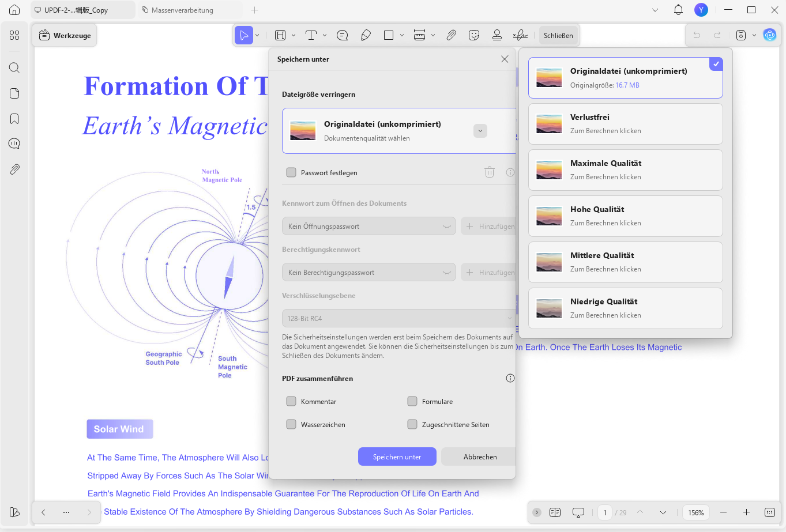Open the 128-Bit RC4 encryption dropdown
786x532 pixels.
398,318
